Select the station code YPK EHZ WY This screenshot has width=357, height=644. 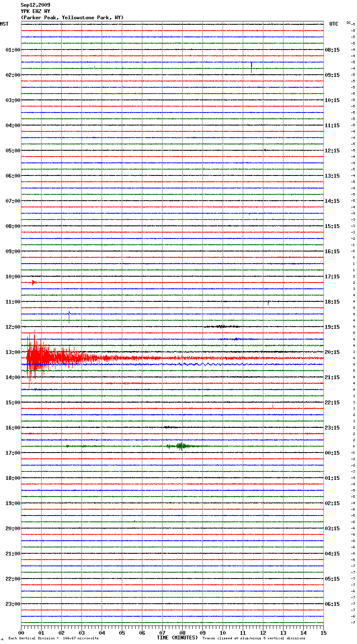pyautogui.click(x=35, y=11)
